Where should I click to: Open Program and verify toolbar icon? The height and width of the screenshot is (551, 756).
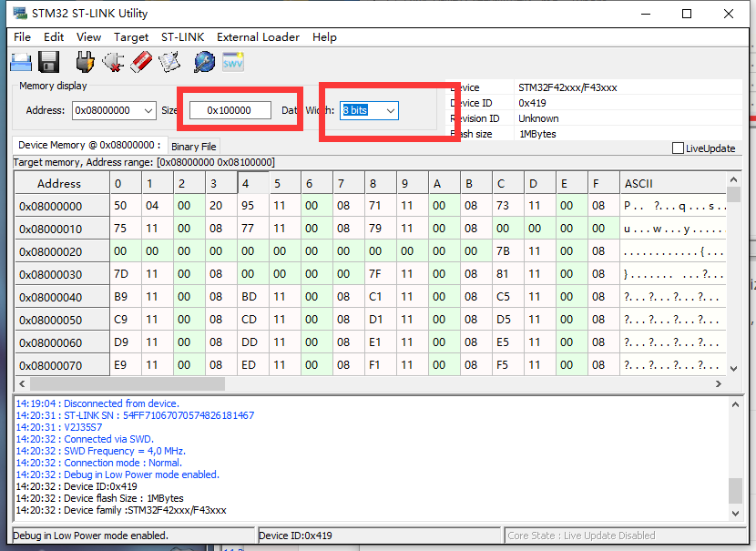[169, 62]
